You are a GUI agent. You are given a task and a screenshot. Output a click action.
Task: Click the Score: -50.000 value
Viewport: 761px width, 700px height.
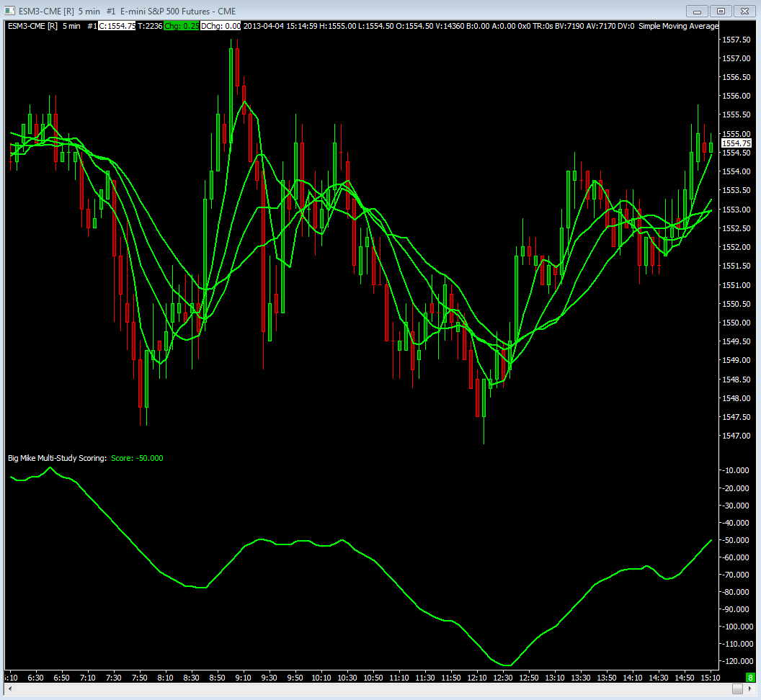coord(137,458)
